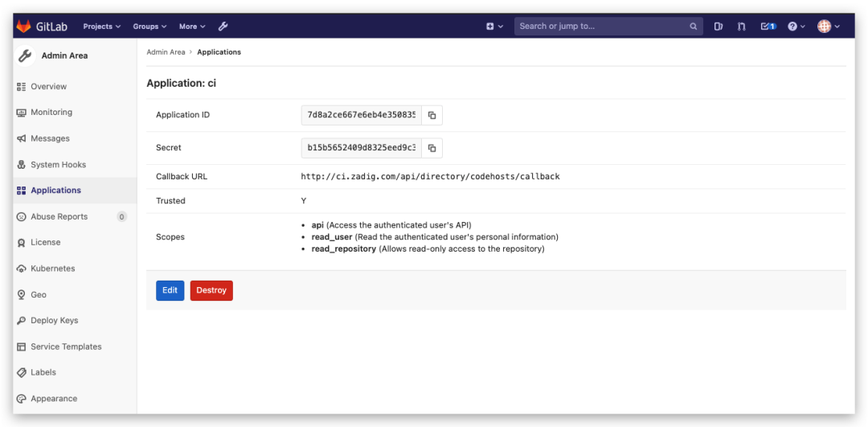Click the Application: ci heading
This screenshot has height=427, width=868.
[181, 84]
